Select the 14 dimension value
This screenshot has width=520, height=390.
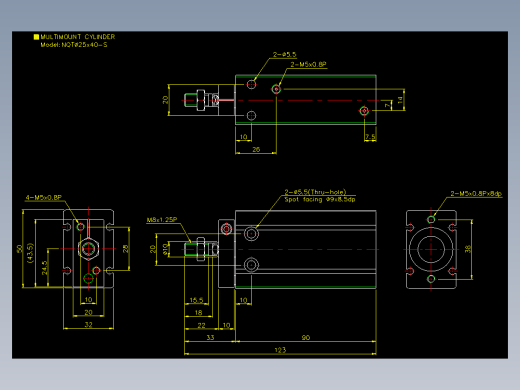400,100
